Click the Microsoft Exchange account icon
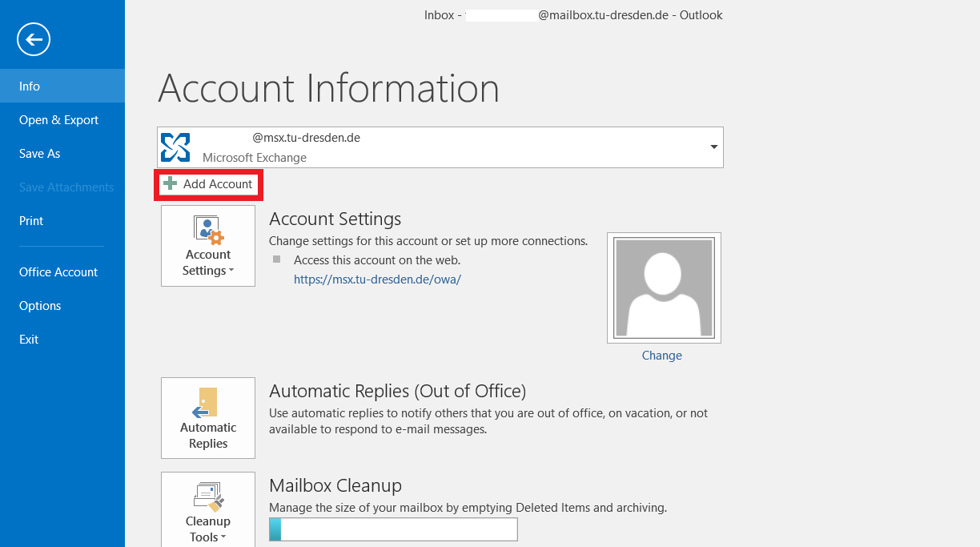Image resolution: width=980 pixels, height=547 pixels. click(175, 147)
